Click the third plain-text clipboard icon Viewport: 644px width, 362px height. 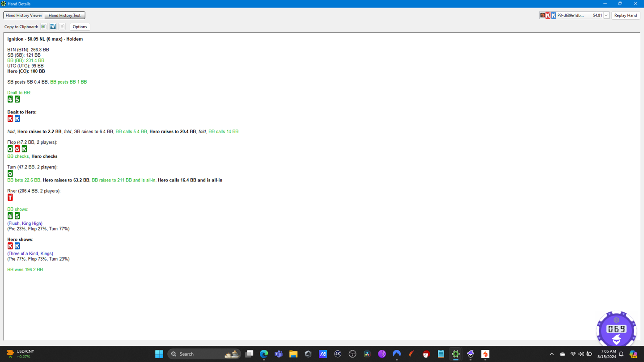pos(62,27)
